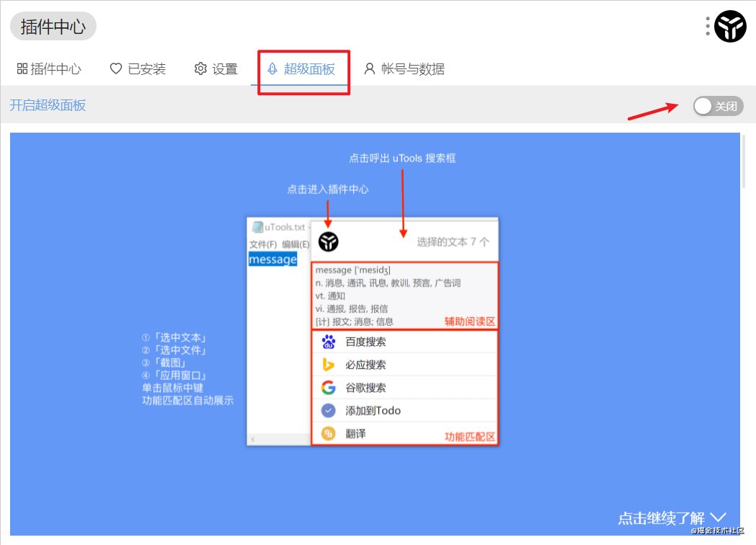Click the uTools logo inside the demo panel
This screenshot has width=756, height=545.
(x=329, y=242)
